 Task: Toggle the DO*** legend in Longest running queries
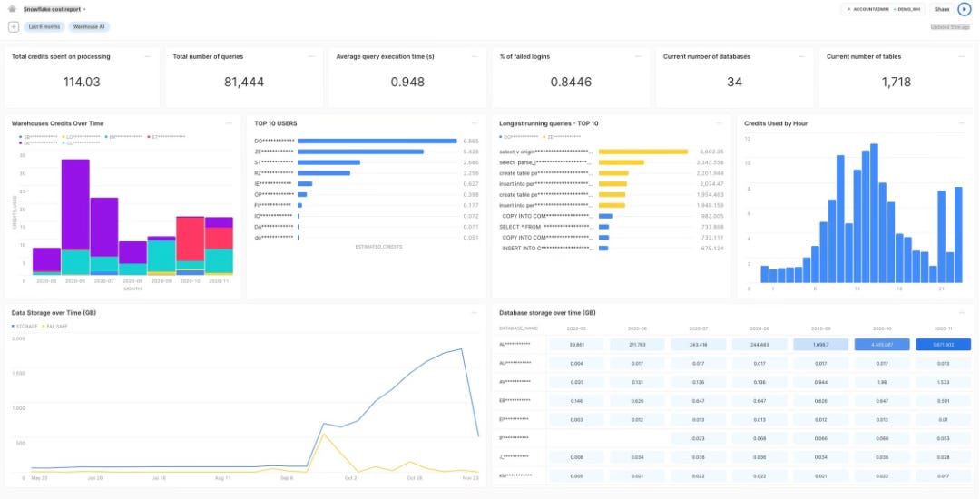tap(519, 136)
